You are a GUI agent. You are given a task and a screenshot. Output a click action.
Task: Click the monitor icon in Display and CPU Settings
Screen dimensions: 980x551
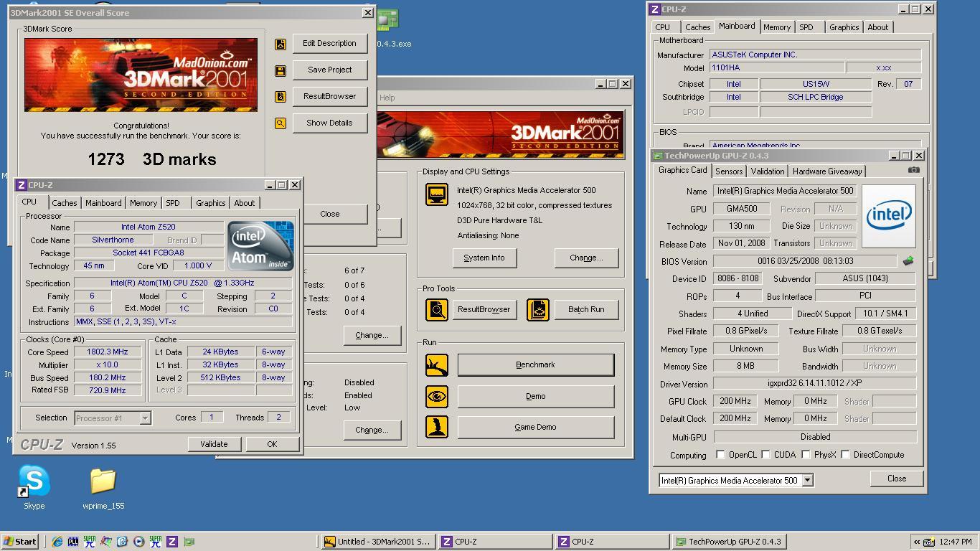437,194
